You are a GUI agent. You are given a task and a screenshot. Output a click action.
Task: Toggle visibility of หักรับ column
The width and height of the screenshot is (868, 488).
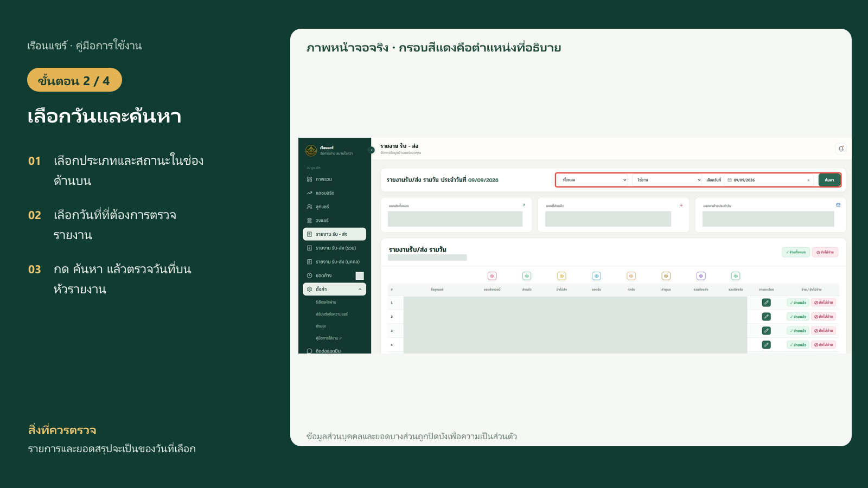click(x=631, y=276)
